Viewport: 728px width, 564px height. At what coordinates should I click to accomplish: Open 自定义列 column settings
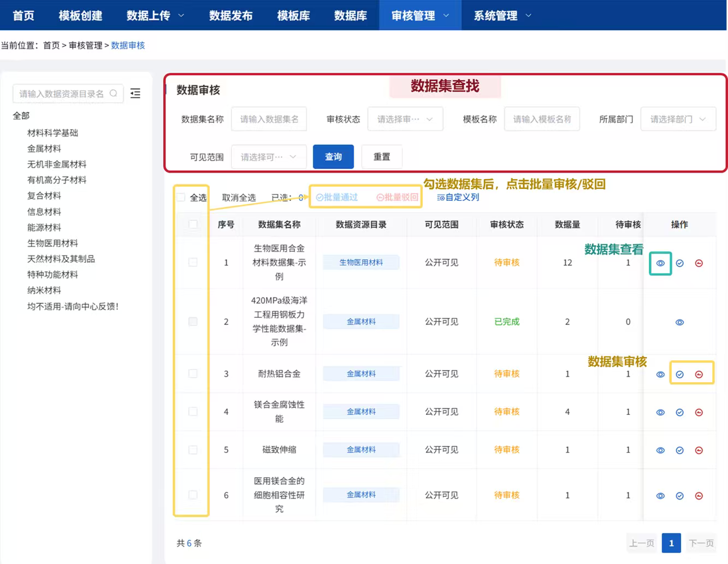click(x=458, y=197)
